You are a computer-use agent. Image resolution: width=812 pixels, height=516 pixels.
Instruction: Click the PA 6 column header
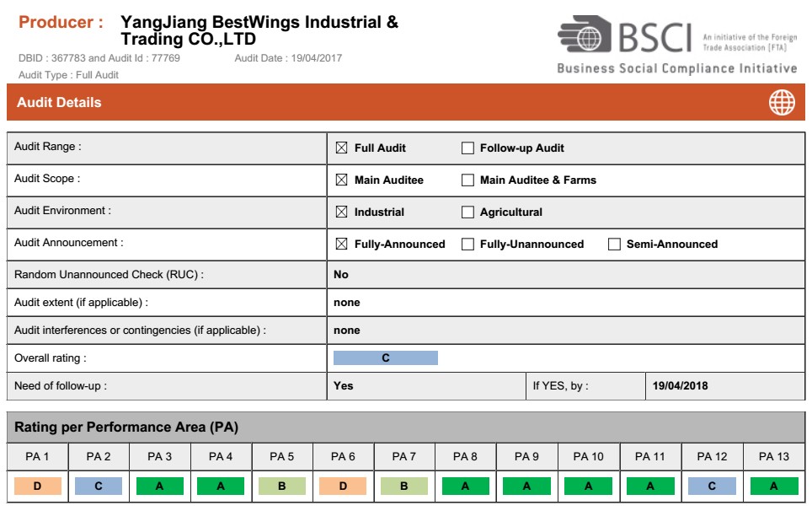click(x=343, y=457)
